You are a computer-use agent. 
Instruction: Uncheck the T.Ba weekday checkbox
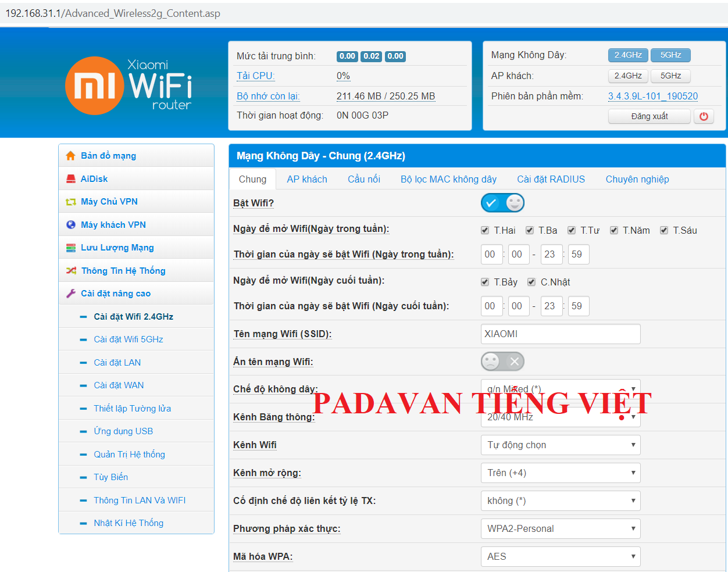530,231
